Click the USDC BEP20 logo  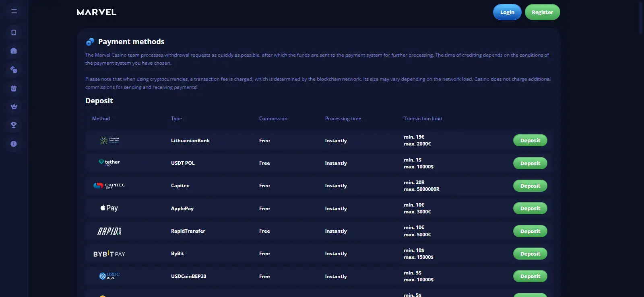click(x=109, y=276)
